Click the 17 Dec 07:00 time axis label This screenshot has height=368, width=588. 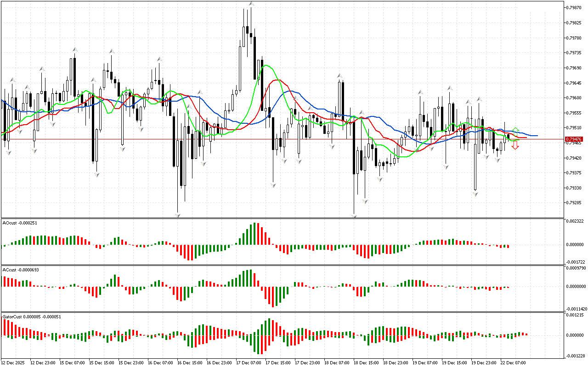point(248,363)
